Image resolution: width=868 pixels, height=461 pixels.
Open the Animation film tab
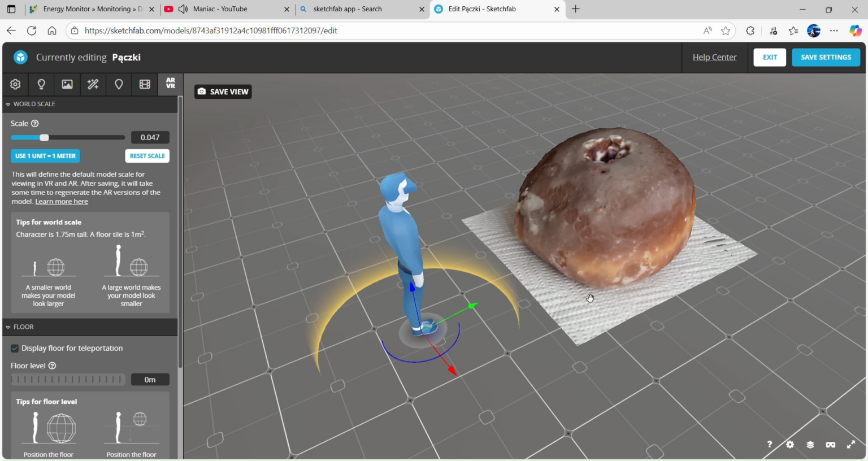pos(145,84)
